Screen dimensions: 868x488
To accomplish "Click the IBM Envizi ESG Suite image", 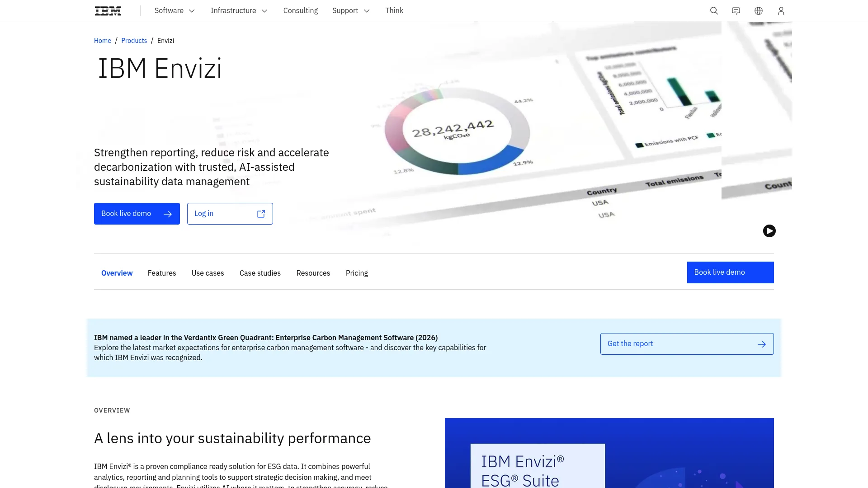I will pos(609,453).
